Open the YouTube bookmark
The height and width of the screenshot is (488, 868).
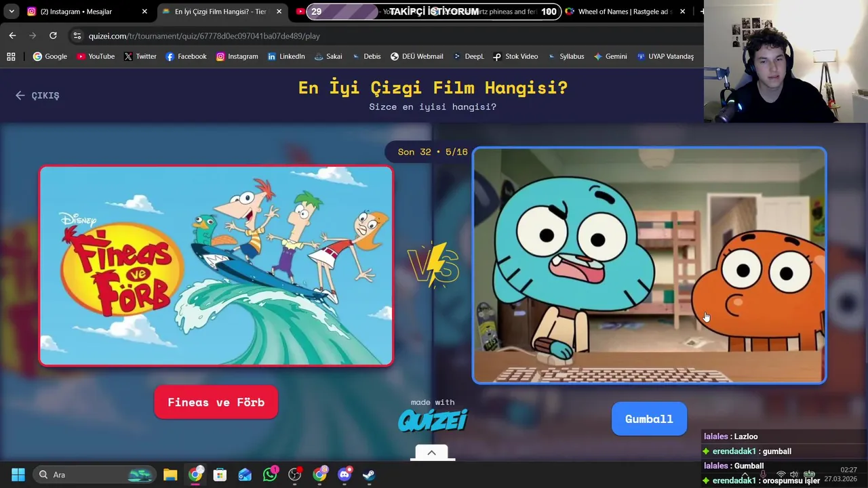tap(95, 56)
